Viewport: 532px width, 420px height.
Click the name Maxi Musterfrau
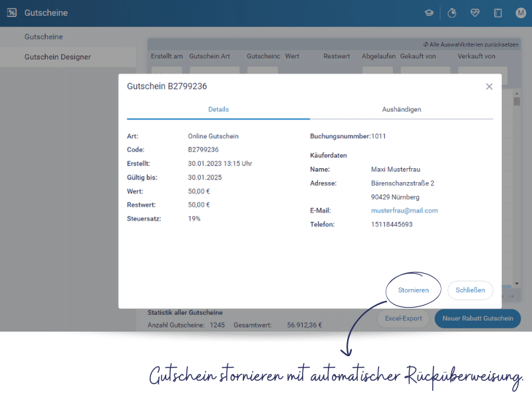point(396,169)
